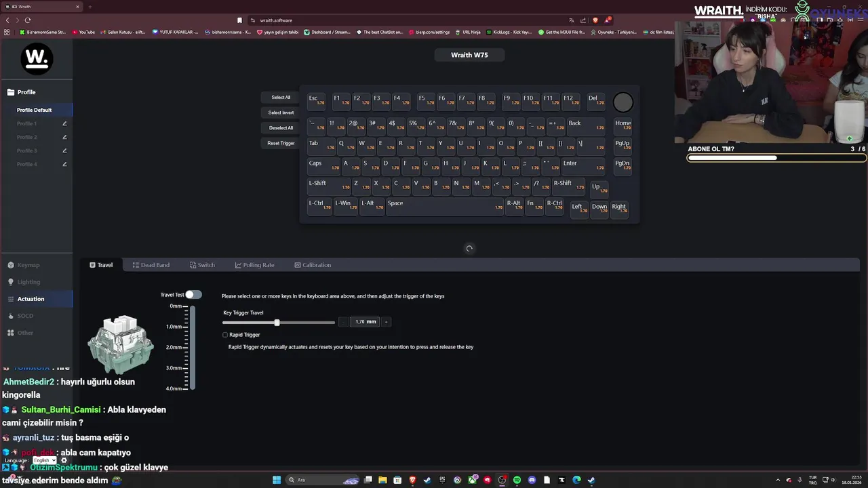Screen dimensions: 868x488
Task: Open the URL Ninja bookmark
Action: pyautogui.click(x=468, y=32)
